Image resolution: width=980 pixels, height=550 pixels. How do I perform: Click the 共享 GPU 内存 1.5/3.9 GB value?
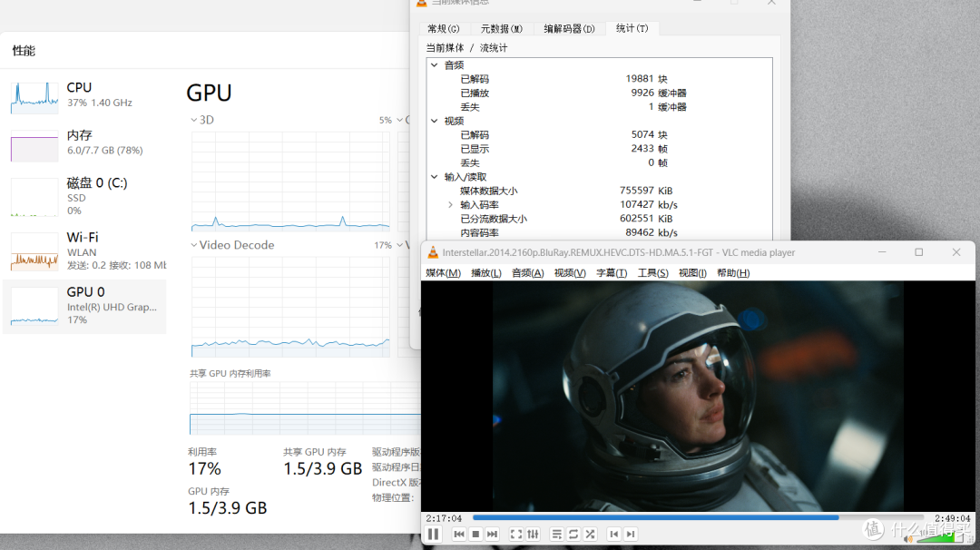coord(322,468)
